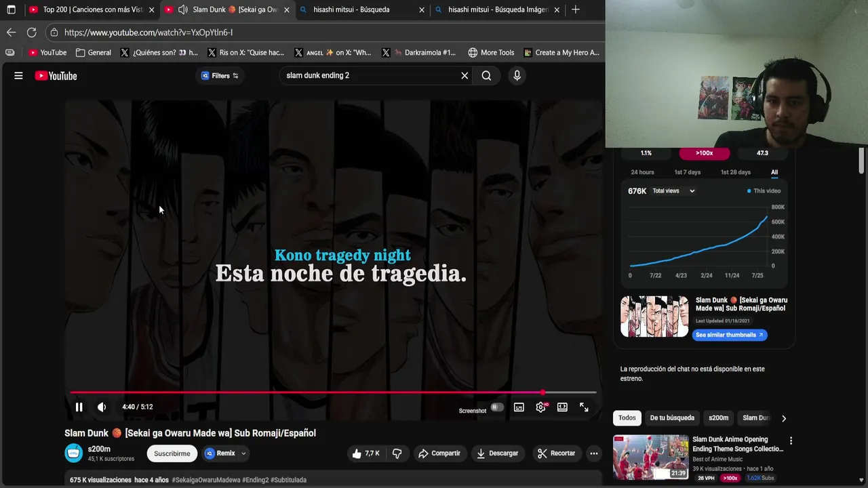
Task: Open options for the suggested video
Action: (x=791, y=441)
